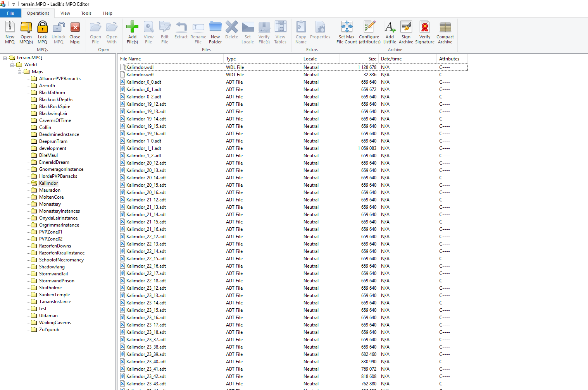Open the Help ribbon tab
The height and width of the screenshot is (390, 588).
(x=107, y=13)
